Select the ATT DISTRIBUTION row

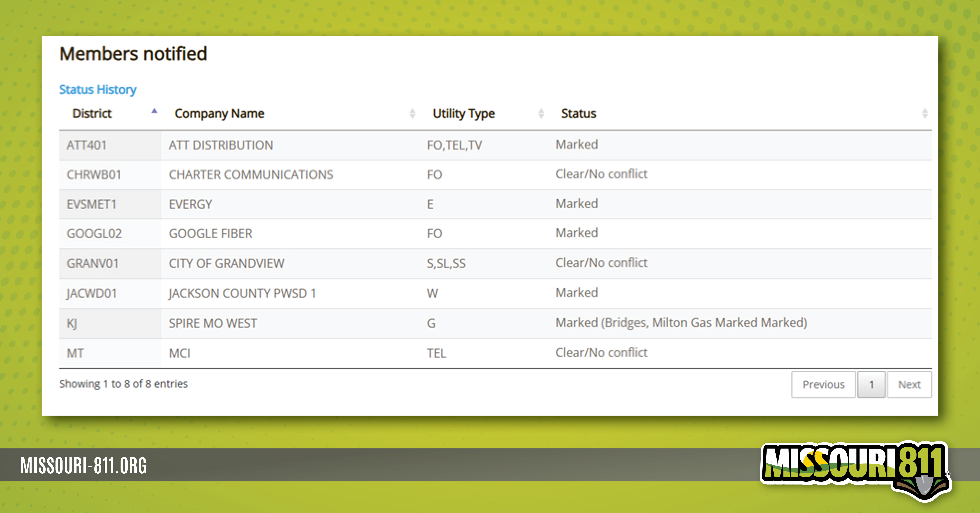221,145
